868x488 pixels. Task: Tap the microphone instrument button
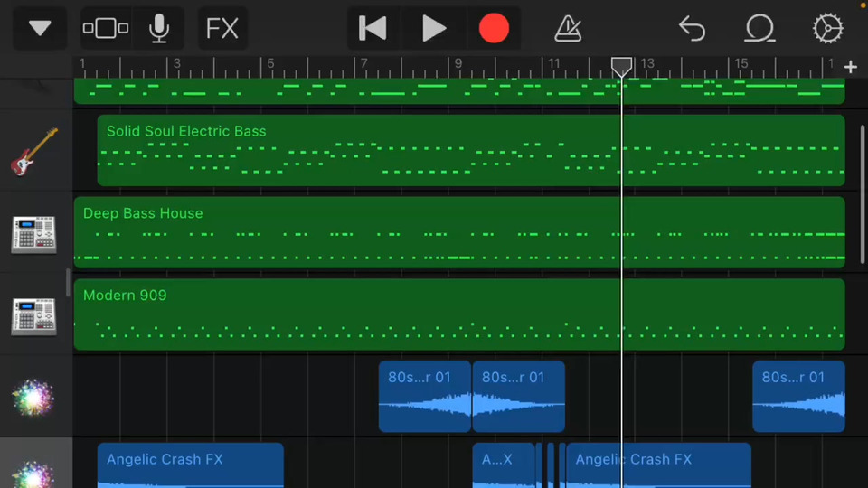pyautogui.click(x=159, y=28)
